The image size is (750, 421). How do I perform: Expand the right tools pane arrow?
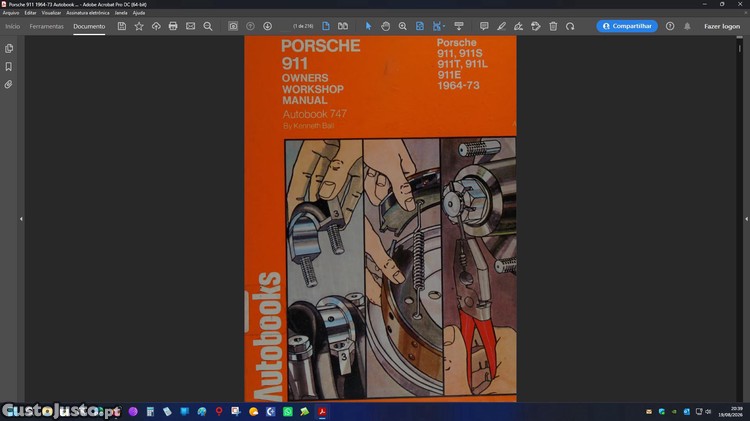tap(746, 219)
